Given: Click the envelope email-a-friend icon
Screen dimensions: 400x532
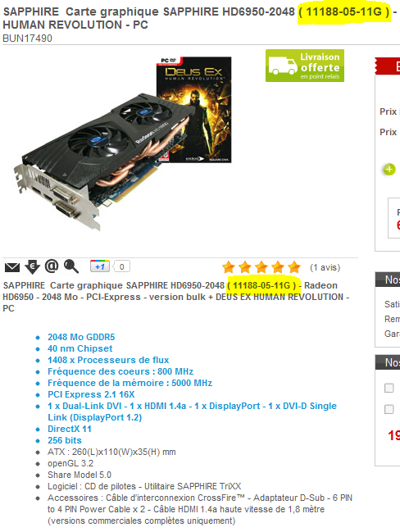Looking at the screenshot, I should pyautogui.click(x=12, y=267).
